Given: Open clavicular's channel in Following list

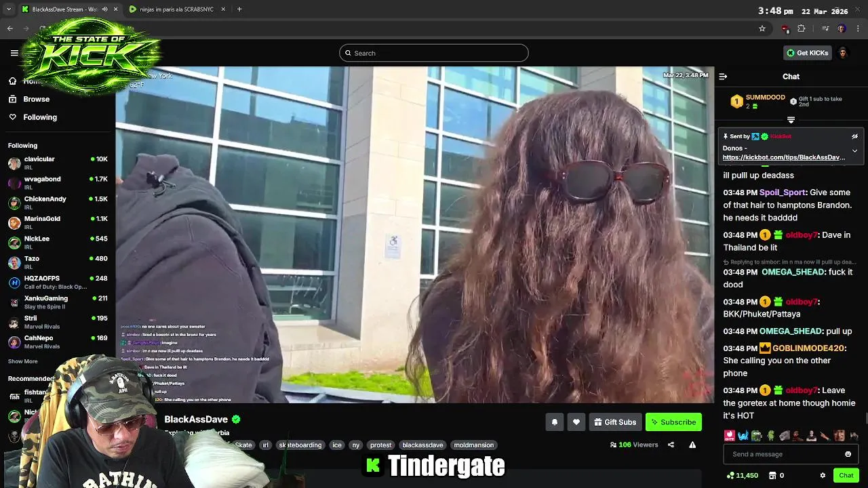Looking at the screenshot, I should (58, 163).
